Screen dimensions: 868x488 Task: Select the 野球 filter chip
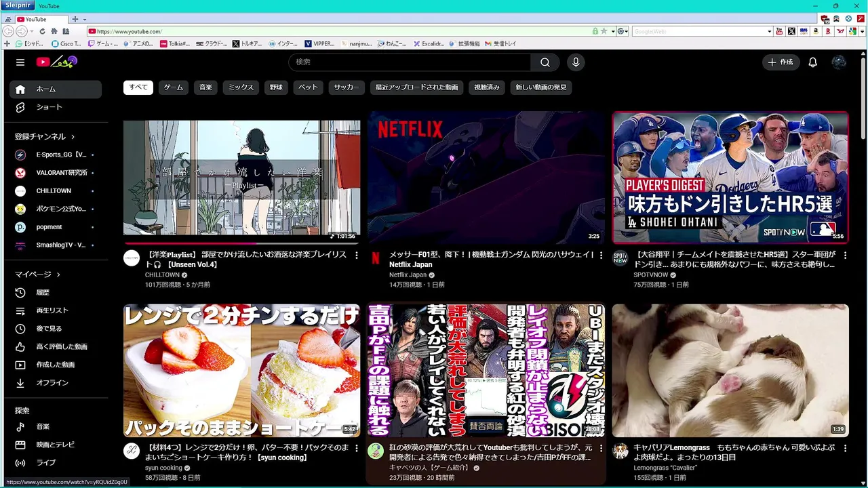tap(276, 87)
